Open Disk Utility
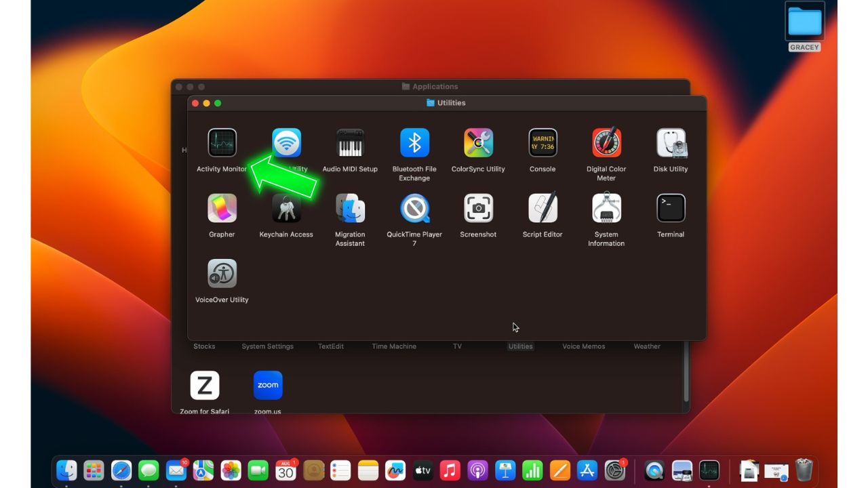Viewport: 868px width, 488px height. pos(671,143)
